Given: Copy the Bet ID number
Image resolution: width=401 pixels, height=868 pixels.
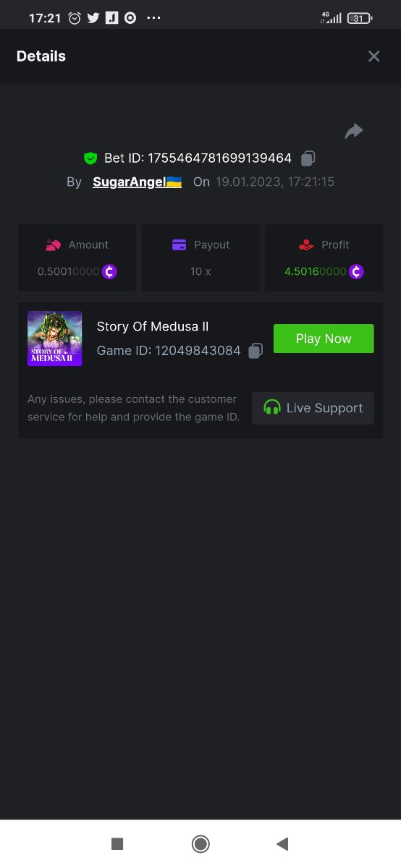Looking at the screenshot, I should (x=308, y=158).
